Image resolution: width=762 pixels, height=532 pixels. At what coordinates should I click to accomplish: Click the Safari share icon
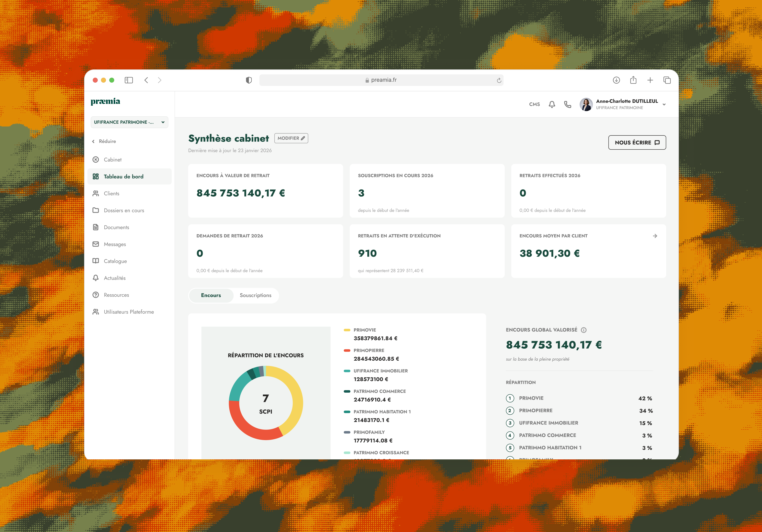[x=633, y=80]
